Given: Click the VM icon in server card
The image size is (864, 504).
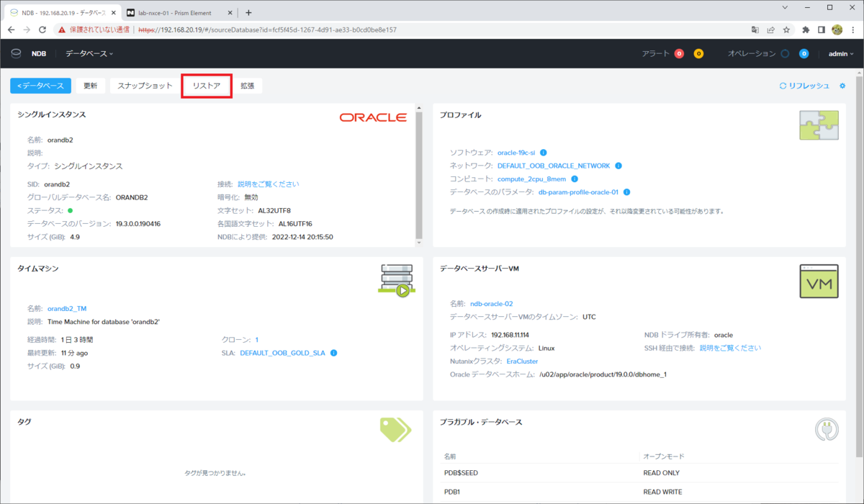Looking at the screenshot, I should pyautogui.click(x=819, y=282).
